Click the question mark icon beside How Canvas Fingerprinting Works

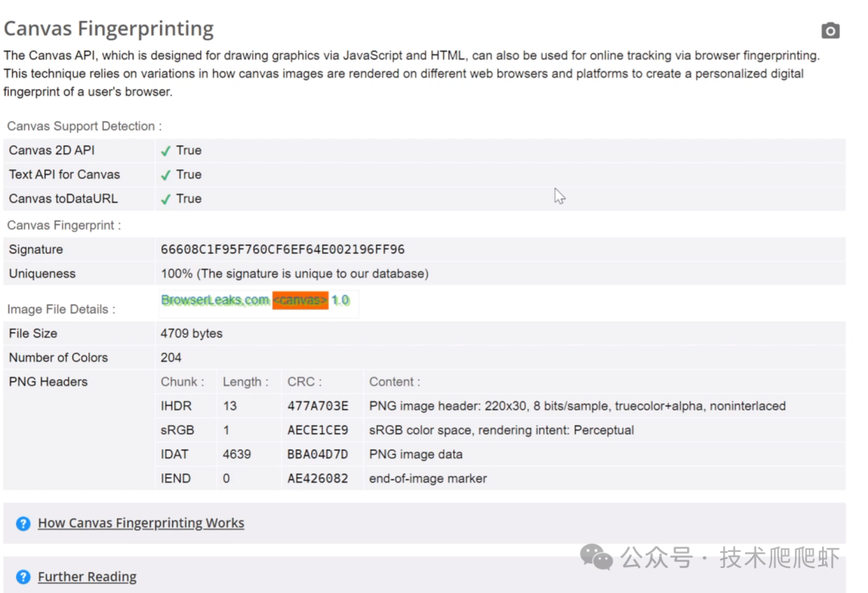tap(23, 523)
